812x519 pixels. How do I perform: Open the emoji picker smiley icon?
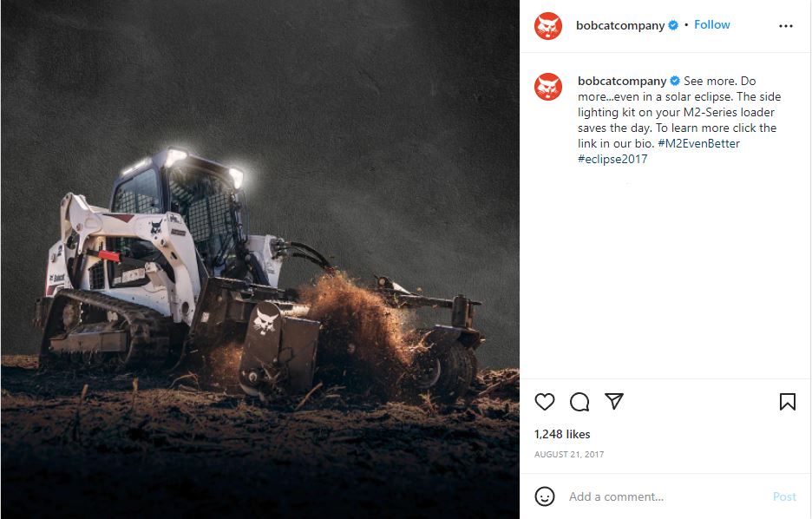(x=545, y=496)
